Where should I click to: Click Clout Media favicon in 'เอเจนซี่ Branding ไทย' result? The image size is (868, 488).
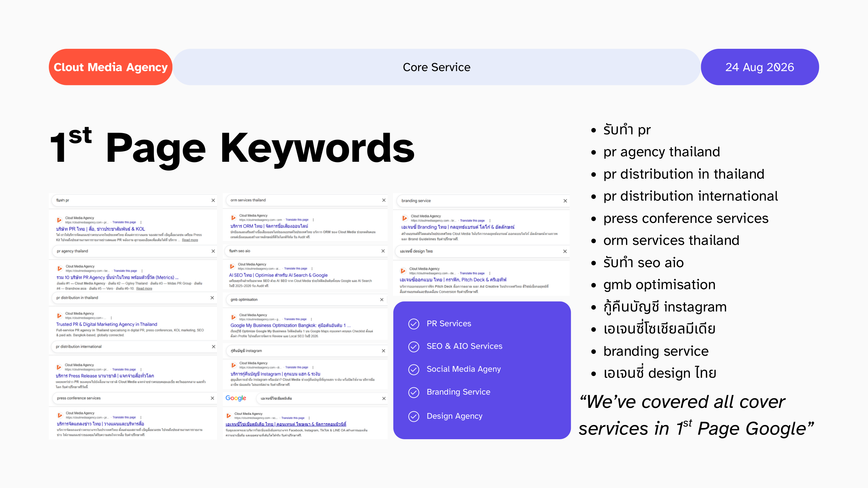405,218
